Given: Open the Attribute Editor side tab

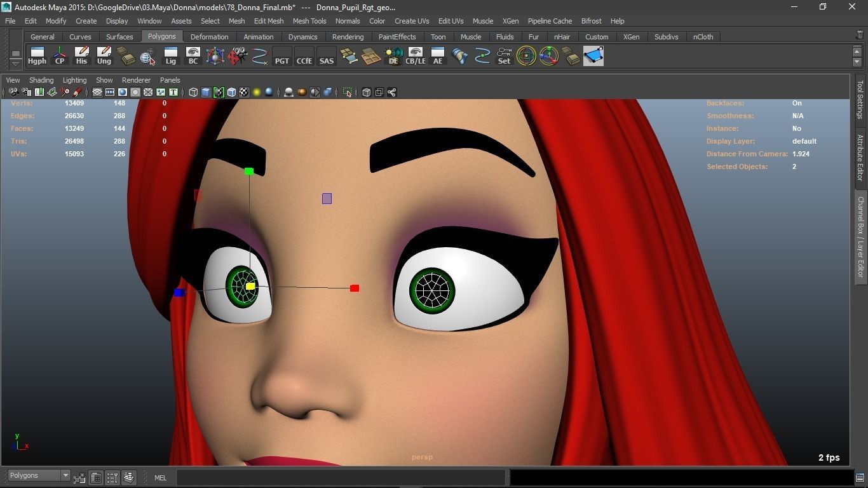Looking at the screenshot, I should pyautogui.click(x=860, y=158).
